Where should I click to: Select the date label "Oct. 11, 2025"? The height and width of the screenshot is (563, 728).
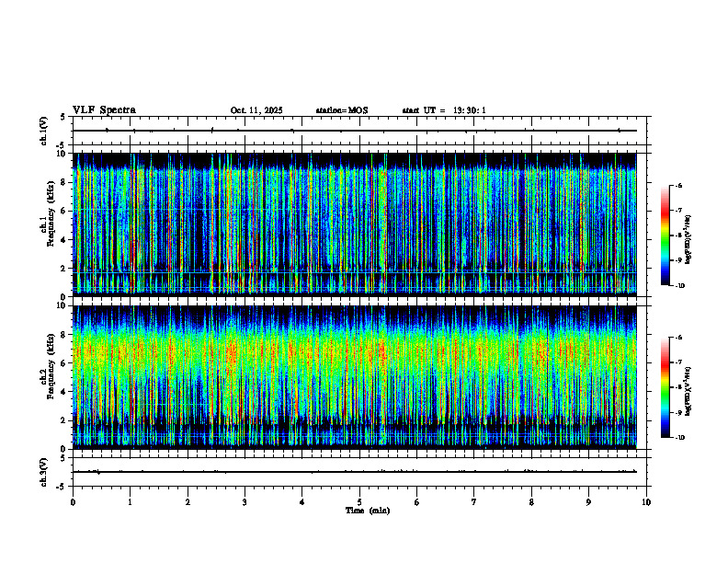(256, 110)
